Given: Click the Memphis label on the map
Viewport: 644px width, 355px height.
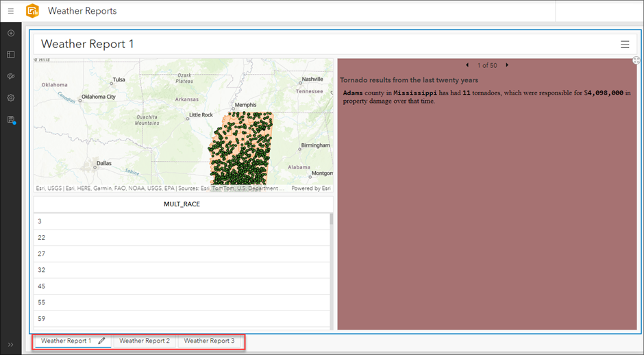Looking at the screenshot, I should 245,105.
